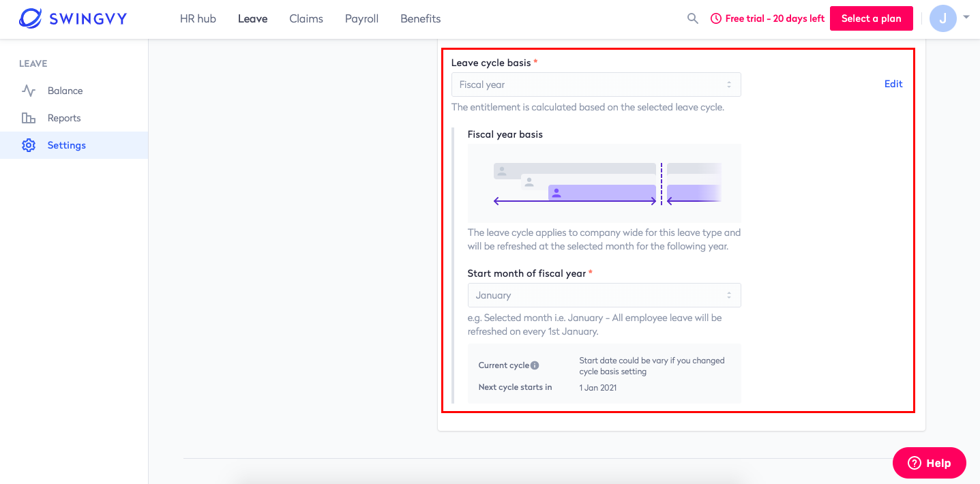Open the Leave cycle basis dropdown
Image resolution: width=980 pixels, height=484 pixels.
point(596,85)
